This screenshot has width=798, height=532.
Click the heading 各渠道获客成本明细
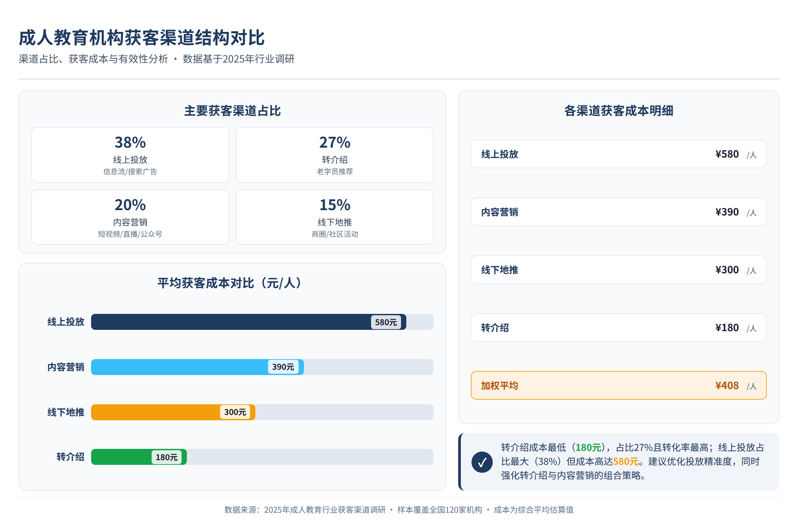point(618,111)
